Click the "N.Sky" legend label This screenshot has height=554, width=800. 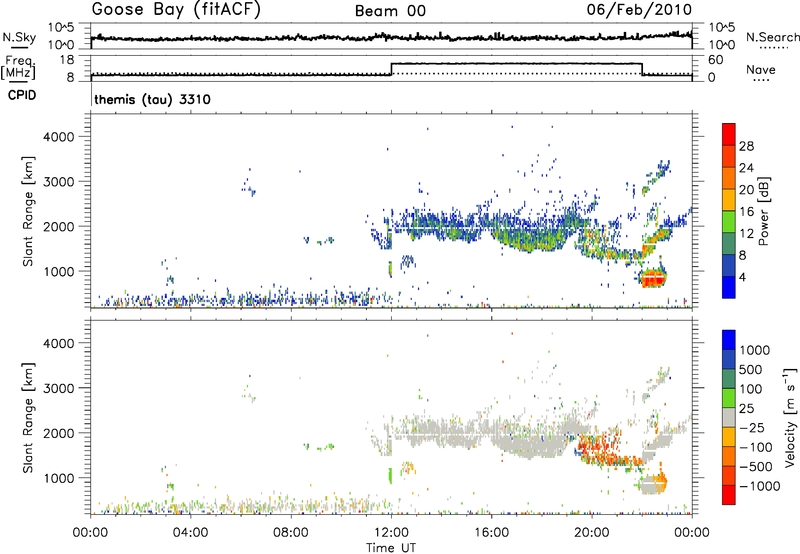pyautogui.click(x=19, y=37)
